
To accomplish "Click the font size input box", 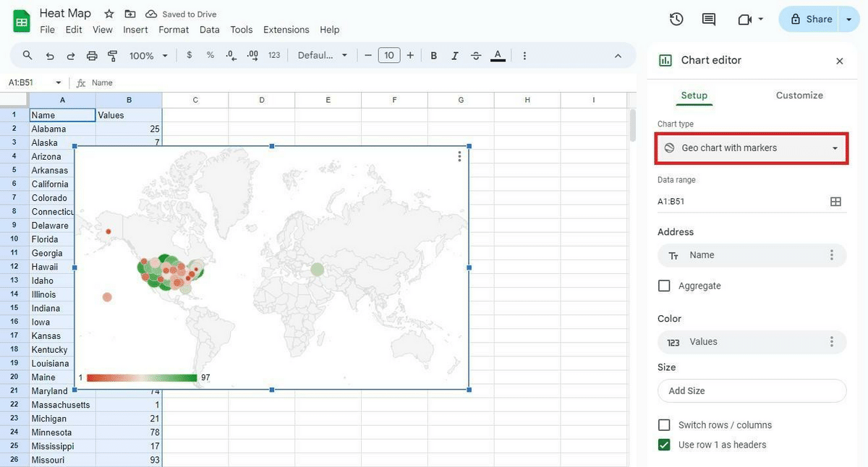I will [389, 56].
